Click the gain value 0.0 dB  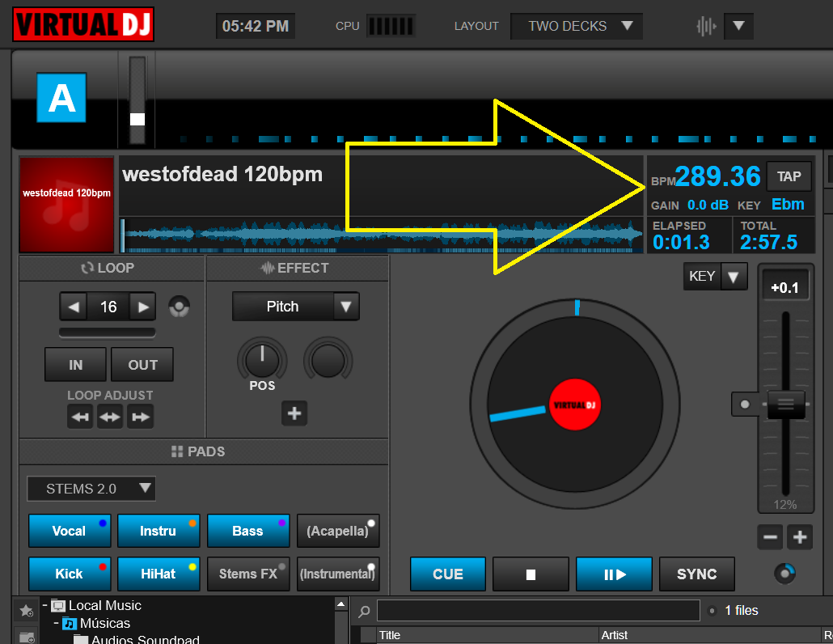(708, 205)
